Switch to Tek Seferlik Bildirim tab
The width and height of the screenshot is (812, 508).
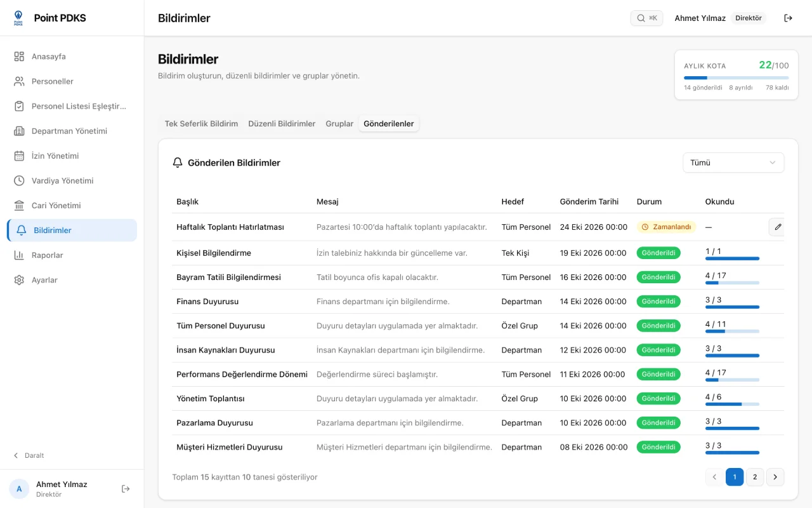(201, 124)
